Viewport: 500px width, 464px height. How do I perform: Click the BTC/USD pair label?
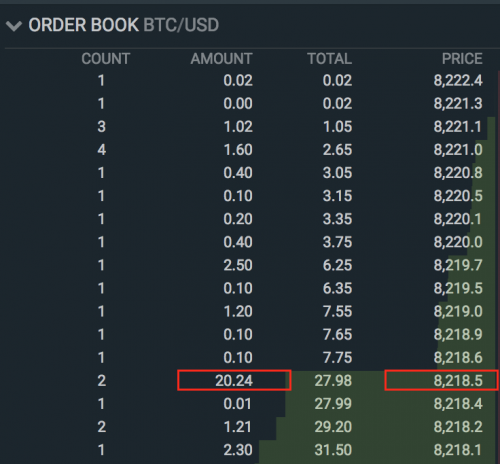coord(181,25)
